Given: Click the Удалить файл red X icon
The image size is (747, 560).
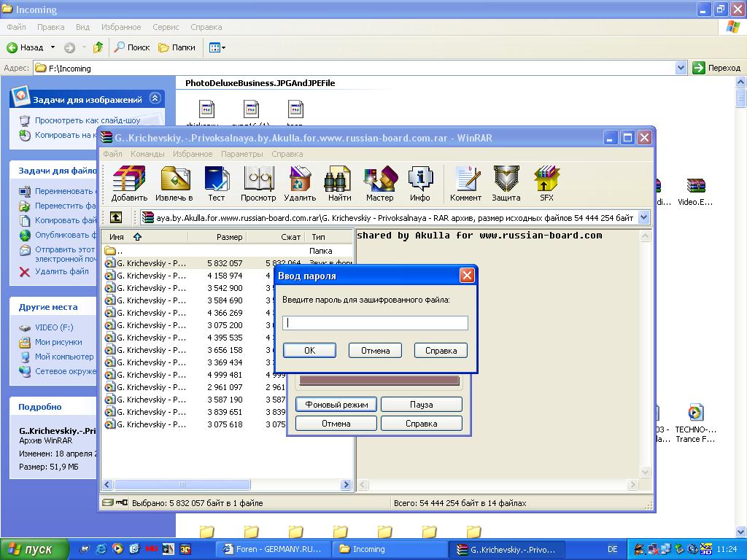Looking at the screenshot, I should [x=24, y=272].
